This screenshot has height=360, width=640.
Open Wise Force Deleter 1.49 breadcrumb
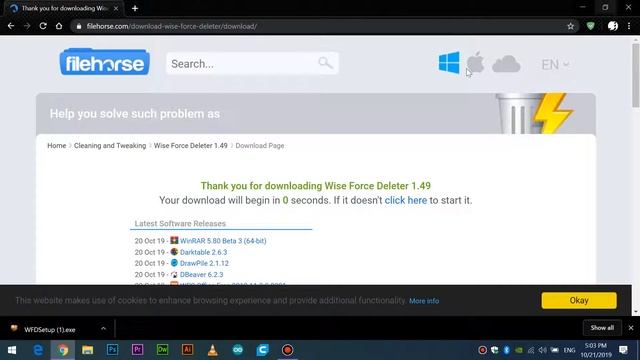(x=191, y=146)
